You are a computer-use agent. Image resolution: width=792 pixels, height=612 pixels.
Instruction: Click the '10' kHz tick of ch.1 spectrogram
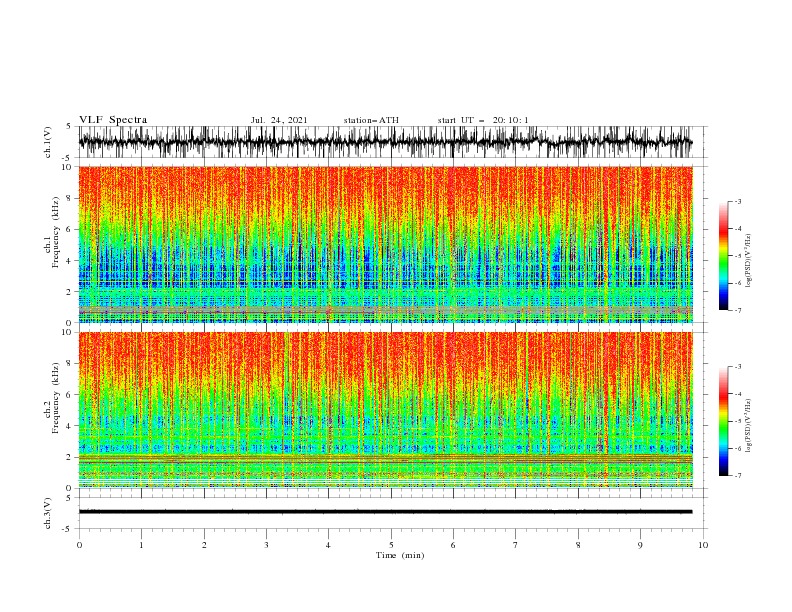click(68, 167)
